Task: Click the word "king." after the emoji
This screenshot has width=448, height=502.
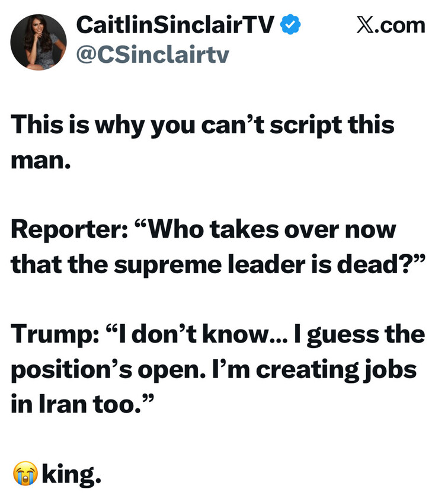Action: tap(71, 473)
